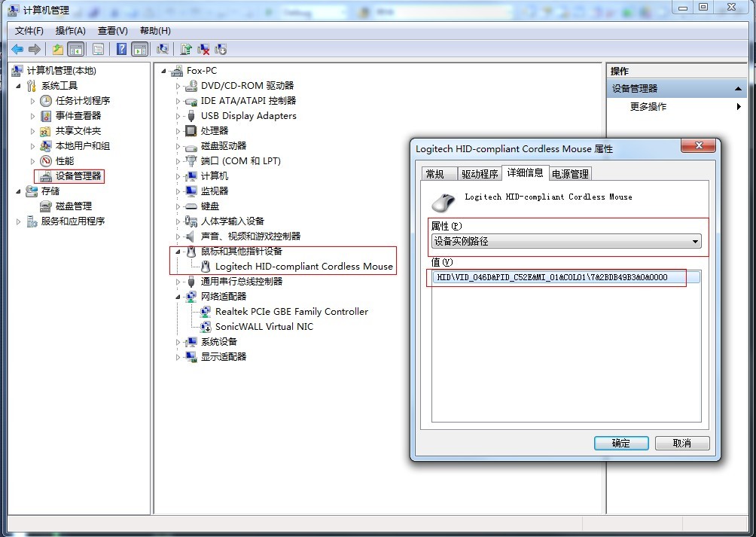This screenshot has height=537, width=756.
Task: Collapse the 存储 tree node
Action: [18, 191]
